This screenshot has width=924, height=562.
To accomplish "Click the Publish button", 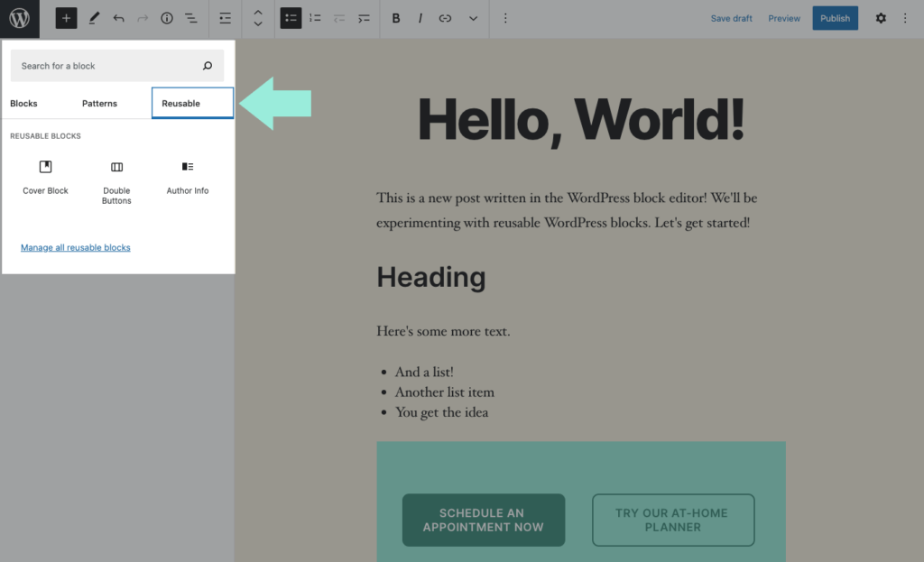I will (835, 18).
